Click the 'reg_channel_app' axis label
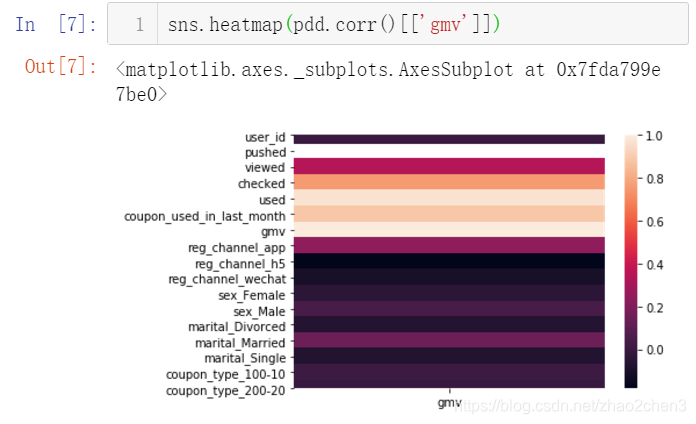The width and height of the screenshot is (696, 424). pos(237,248)
